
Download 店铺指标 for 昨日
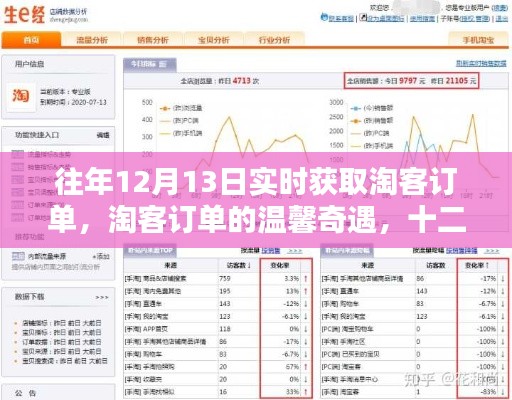60,323
